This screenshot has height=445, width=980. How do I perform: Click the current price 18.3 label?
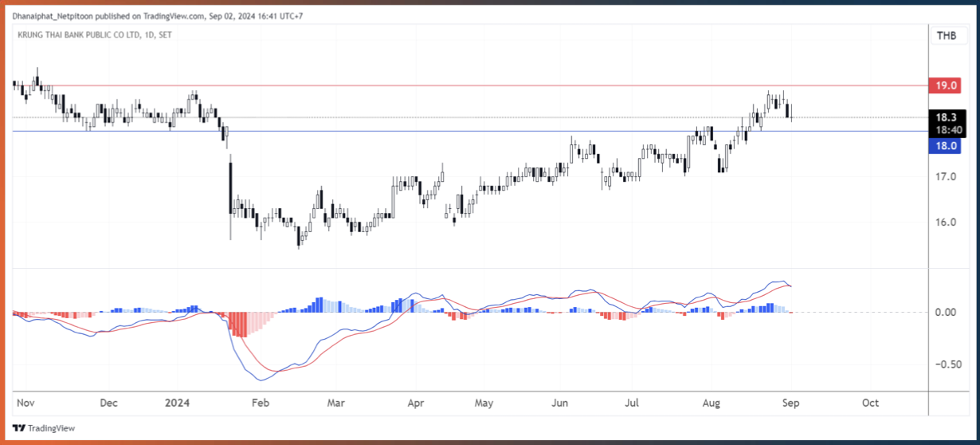(946, 116)
